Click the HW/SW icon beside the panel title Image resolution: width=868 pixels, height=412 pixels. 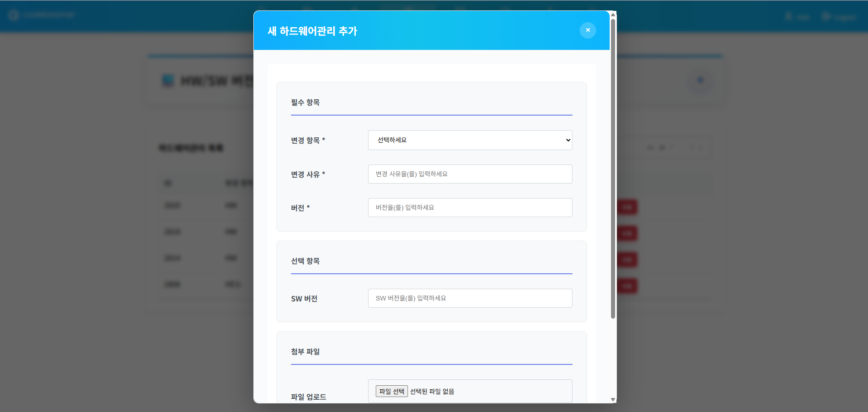[x=168, y=81]
